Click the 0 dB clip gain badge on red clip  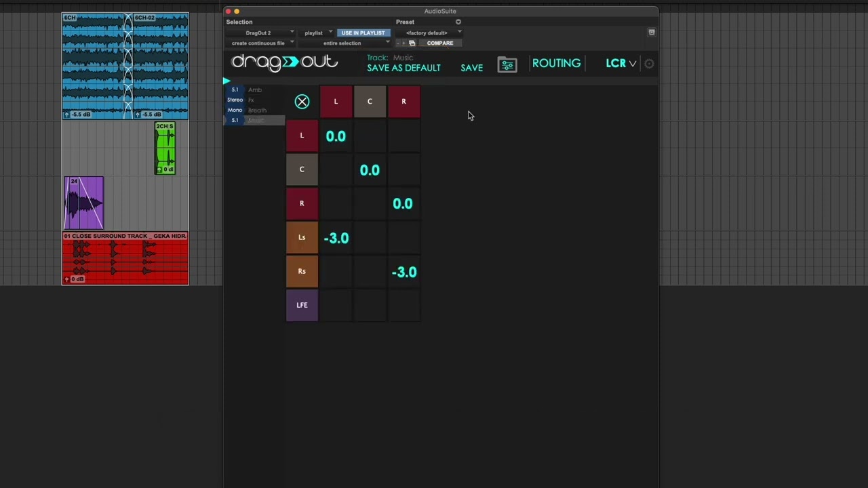click(x=75, y=279)
